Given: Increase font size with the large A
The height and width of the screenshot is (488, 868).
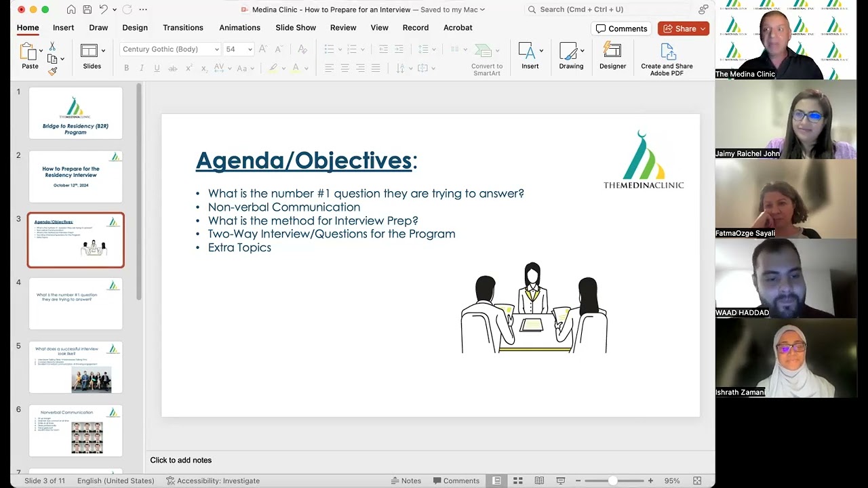Looking at the screenshot, I should 263,49.
